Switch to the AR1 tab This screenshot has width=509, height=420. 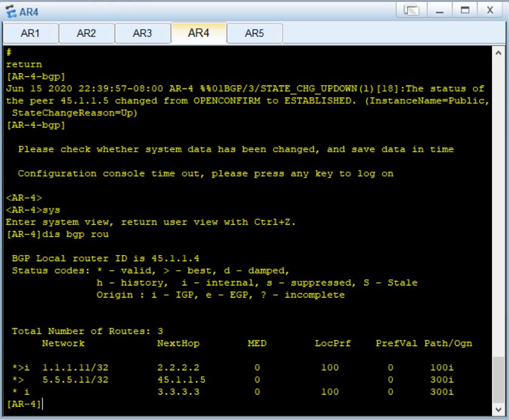(30, 33)
